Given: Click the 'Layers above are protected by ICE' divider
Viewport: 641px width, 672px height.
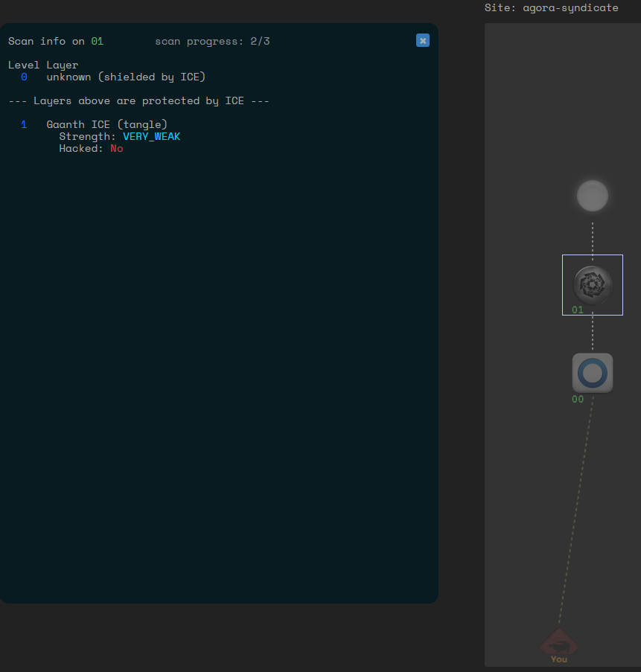Looking at the screenshot, I should 138,101.
